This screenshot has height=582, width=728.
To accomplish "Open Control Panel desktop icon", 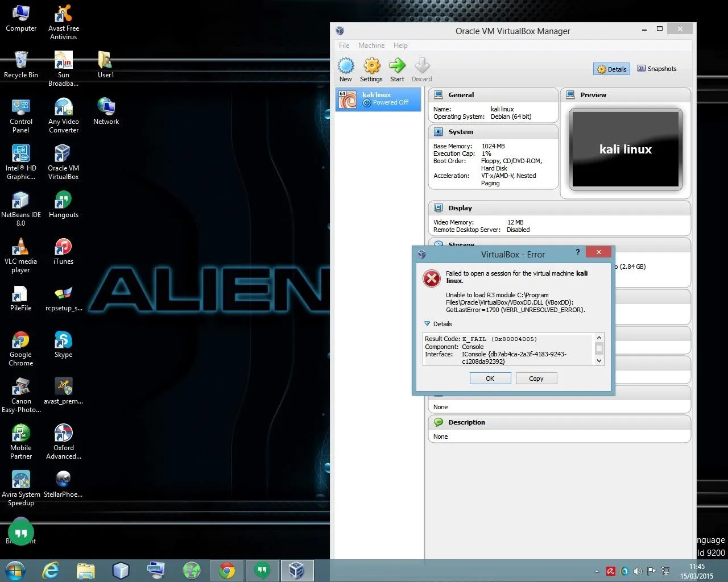I will coord(21,116).
